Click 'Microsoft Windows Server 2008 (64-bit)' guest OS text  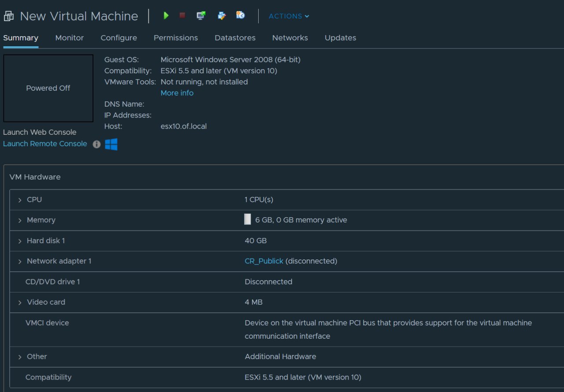(230, 60)
